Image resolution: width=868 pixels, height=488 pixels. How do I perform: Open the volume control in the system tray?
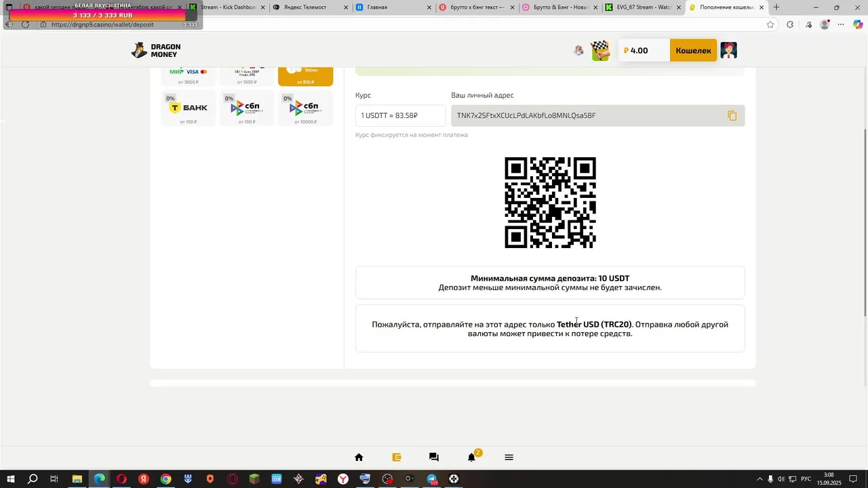(x=781, y=479)
